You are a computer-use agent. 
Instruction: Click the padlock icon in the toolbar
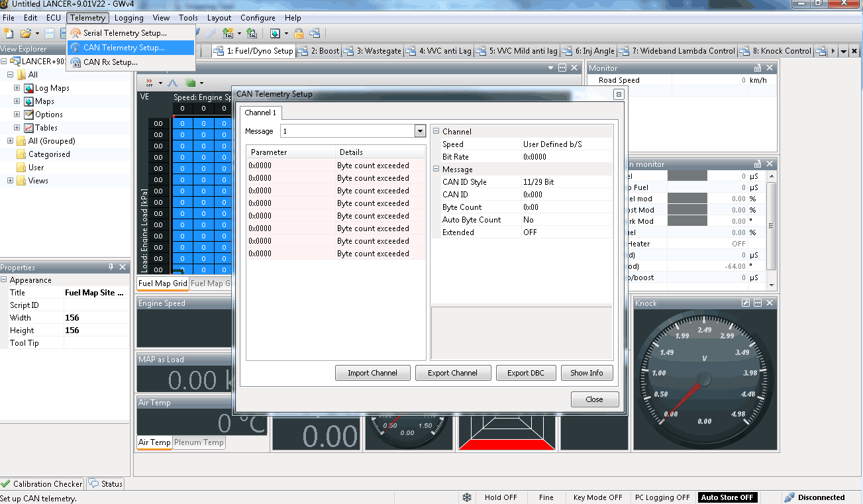(x=299, y=33)
